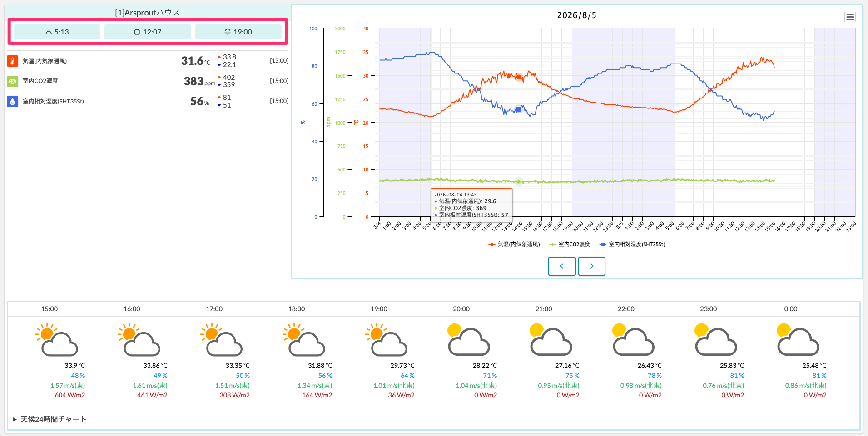Toggle 気温(内気象通風) series in legend
The height and width of the screenshot is (436, 868).
click(x=514, y=245)
